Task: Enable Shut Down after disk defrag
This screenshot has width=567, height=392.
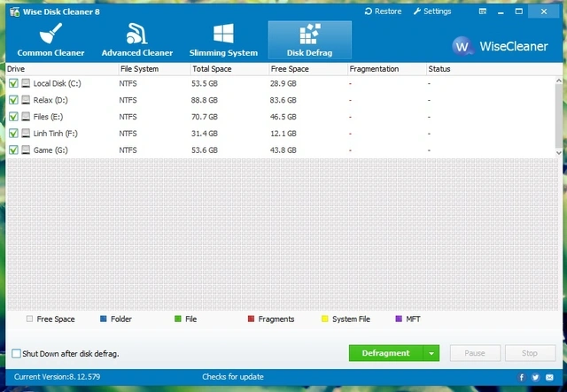Action: click(x=16, y=353)
